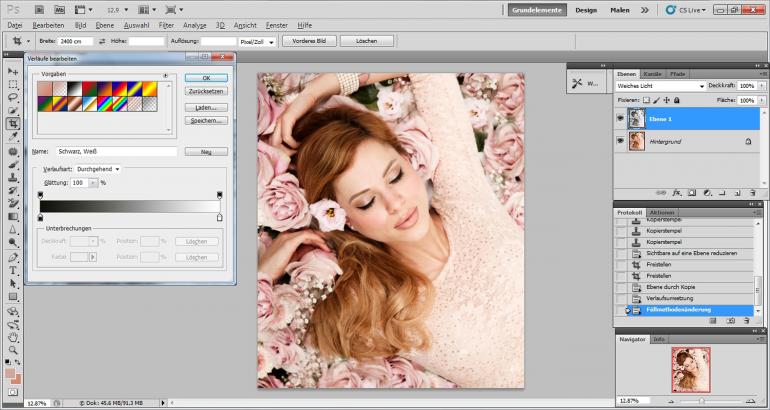Select the Quick Selection tool
This screenshot has width=770, height=410.
coord(13,110)
